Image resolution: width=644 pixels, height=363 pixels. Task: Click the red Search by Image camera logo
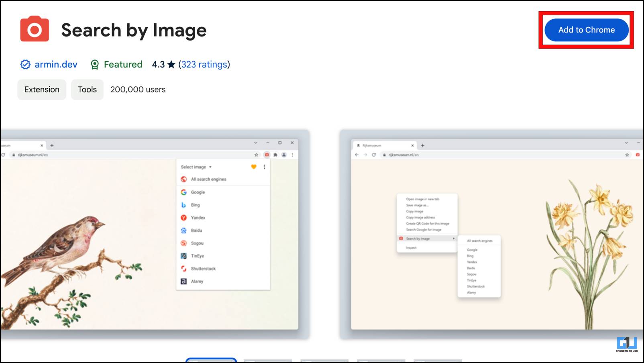pyautogui.click(x=35, y=29)
